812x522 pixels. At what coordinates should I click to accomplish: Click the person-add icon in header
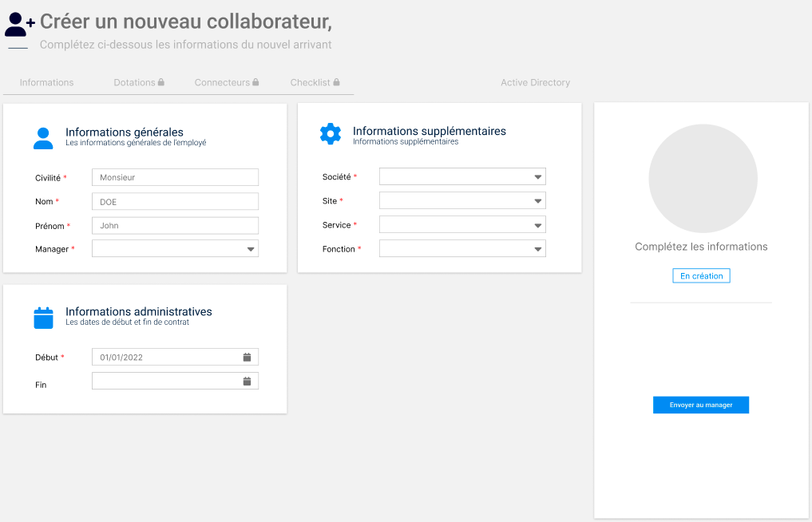point(17,26)
